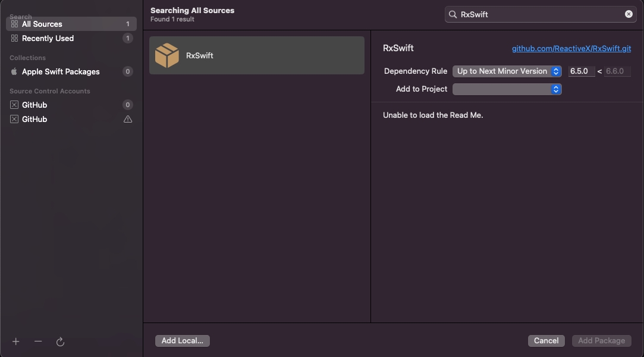Click the minimum version 6.5.0 field

point(581,71)
